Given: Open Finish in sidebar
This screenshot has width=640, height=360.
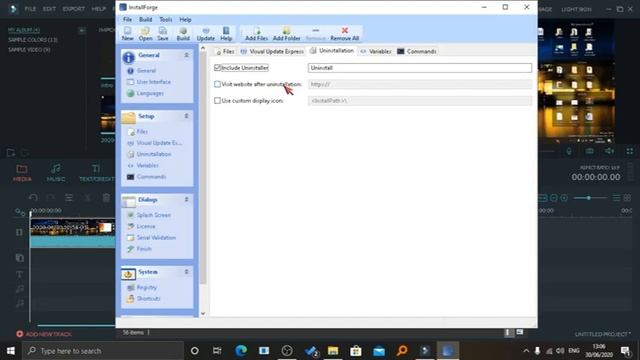Looking at the screenshot, I should click(x=139, y=249).
